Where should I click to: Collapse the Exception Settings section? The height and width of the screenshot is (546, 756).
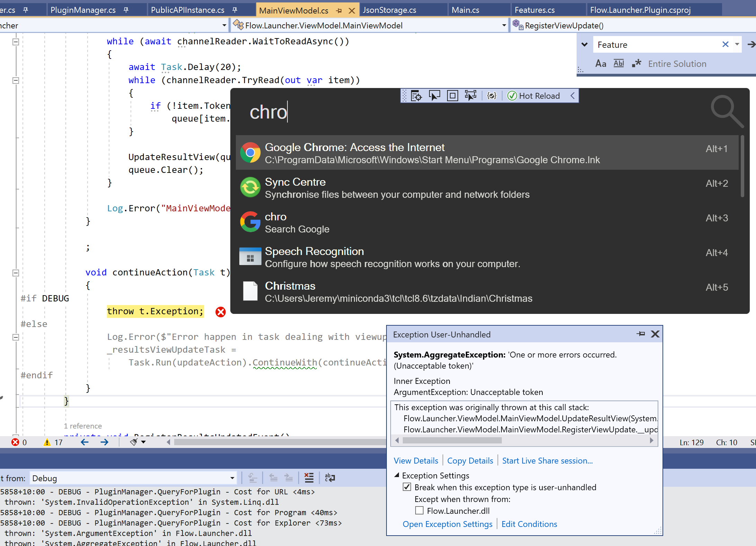tap(397, 475)
